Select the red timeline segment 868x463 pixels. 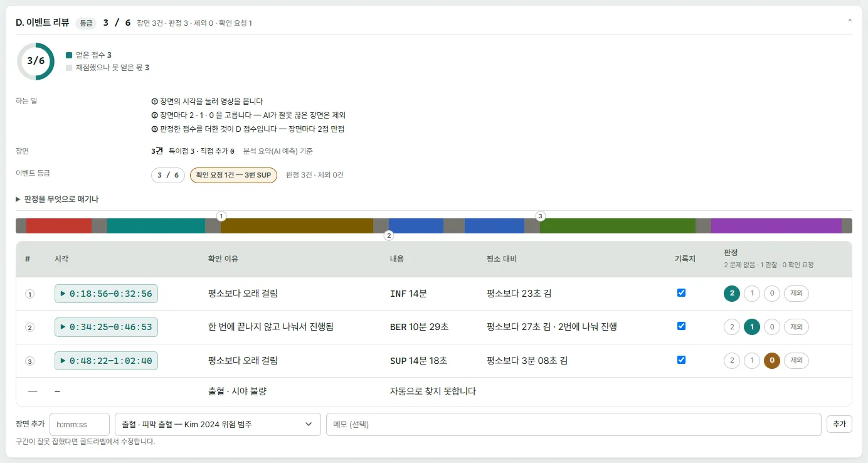(59, 226)
